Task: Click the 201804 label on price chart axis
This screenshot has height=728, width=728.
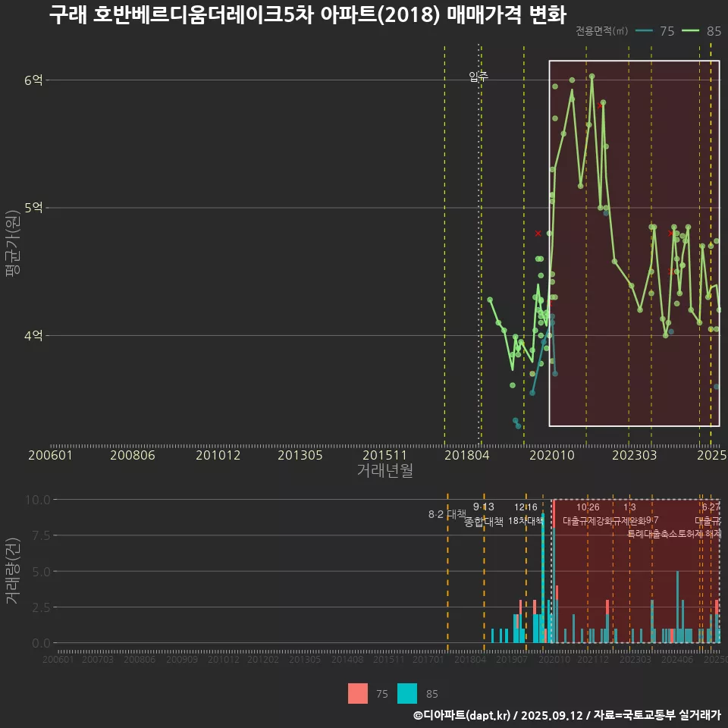Action: tap(465, 455)
